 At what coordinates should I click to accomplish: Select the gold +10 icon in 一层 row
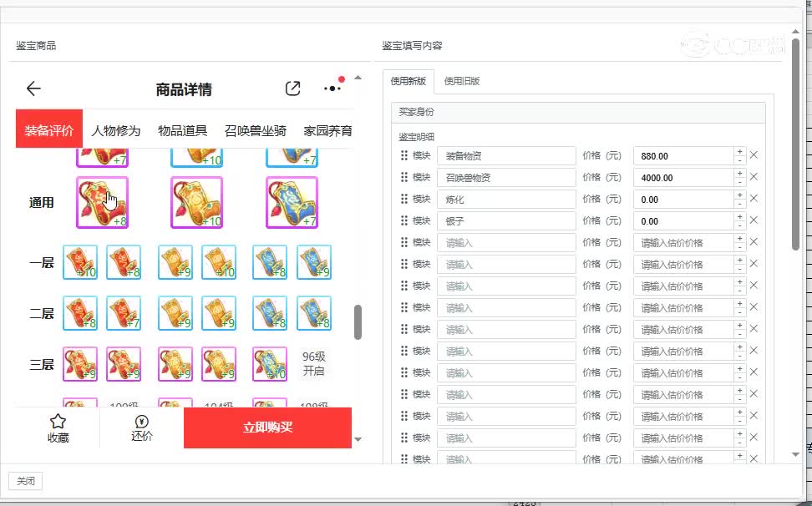pos(219,262)
